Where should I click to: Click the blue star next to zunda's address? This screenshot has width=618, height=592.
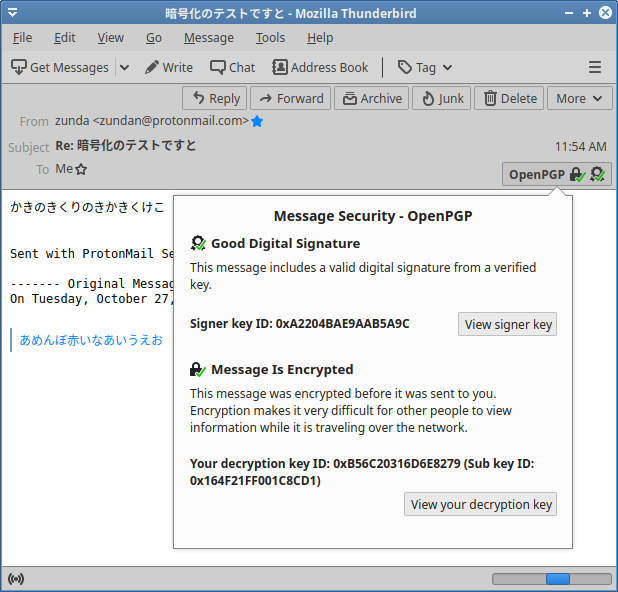[257, 121]
